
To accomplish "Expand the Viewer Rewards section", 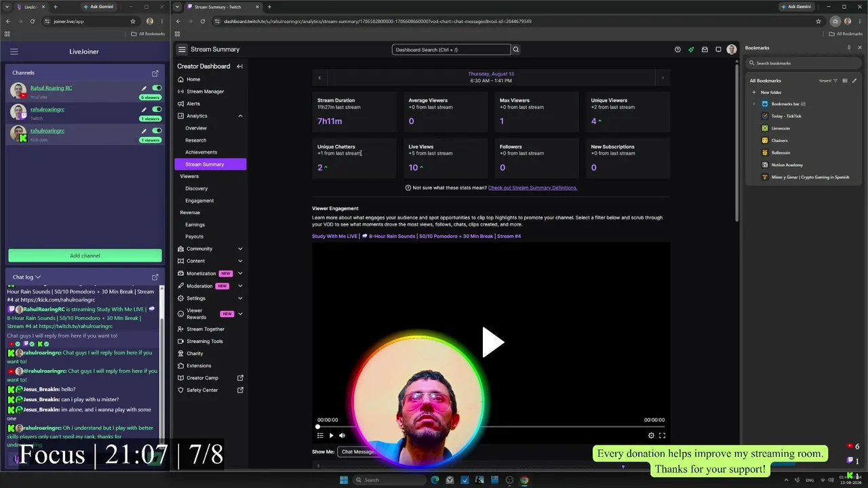I will (240, 314).
